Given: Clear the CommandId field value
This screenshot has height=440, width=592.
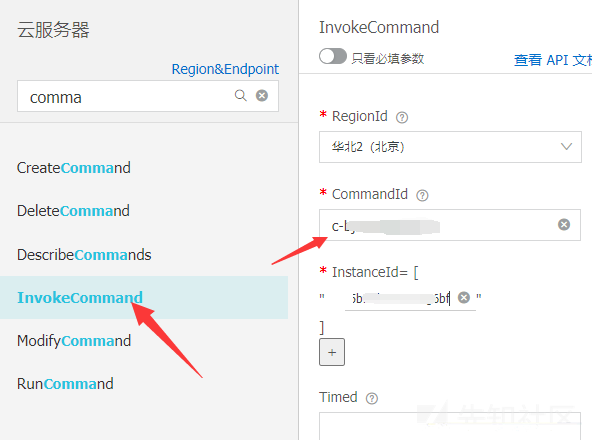Looking at the screenshot, I should (x=564, y=224).
